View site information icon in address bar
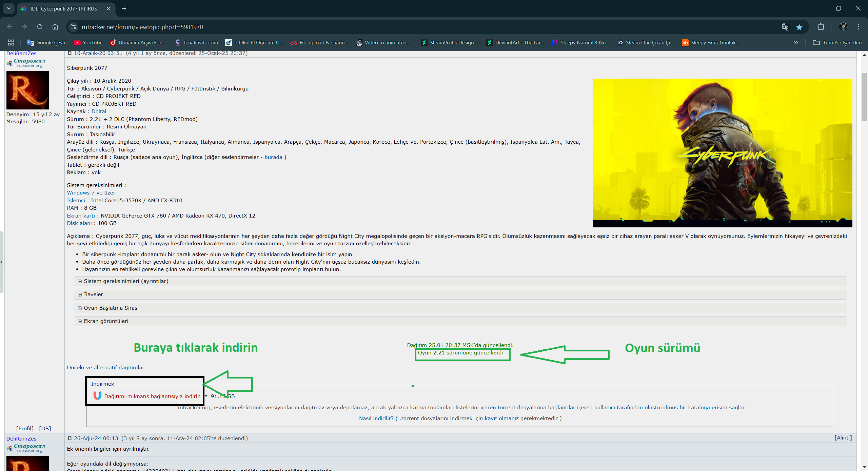 click(x=73, y=27)
